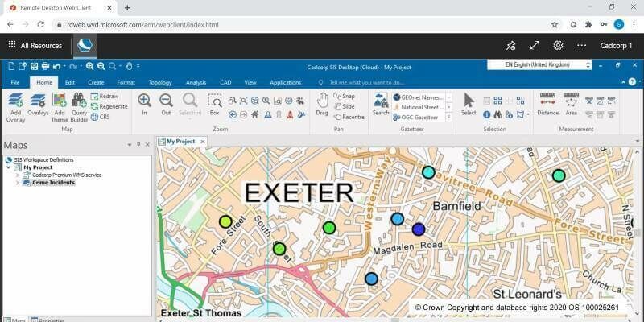Select the Zoom Out tool
Screen dimensions: 644x322
pyautogui.click(x=166, y=105)
